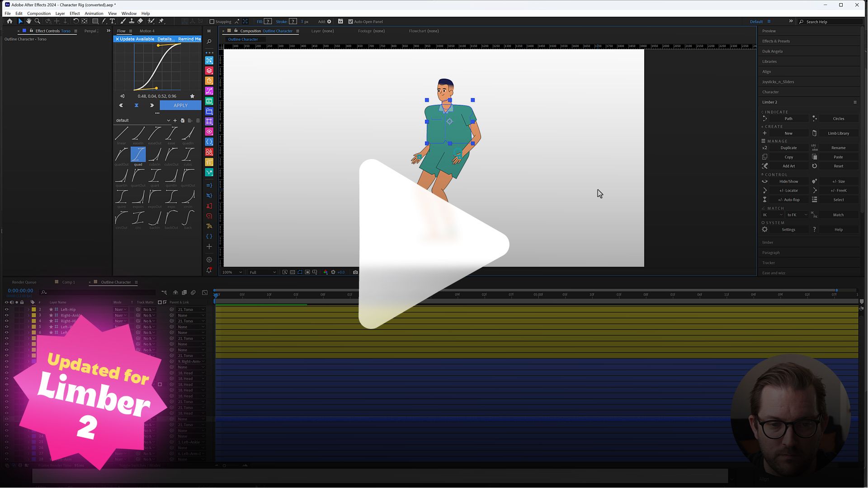The image size is (868, 488).
Task: Hide the Left-Hip layer eye toggle
Action: tap(6, 310)
